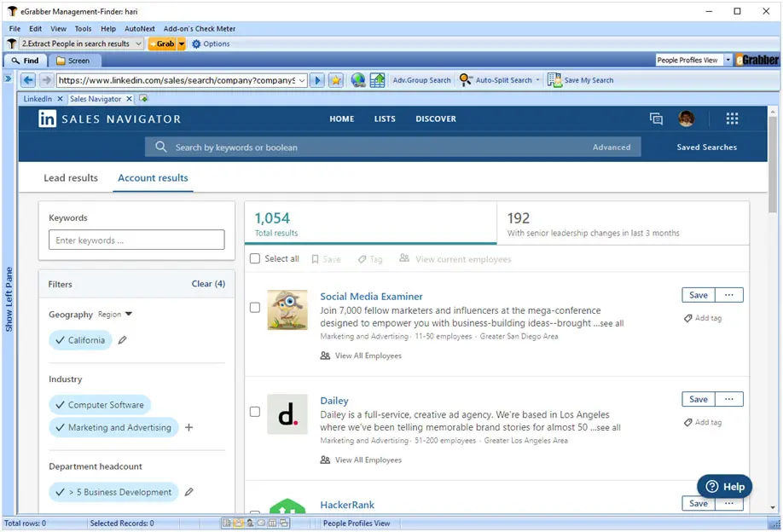
Task: Click the table grid icon in status bar
Action: tap(273, 523)
